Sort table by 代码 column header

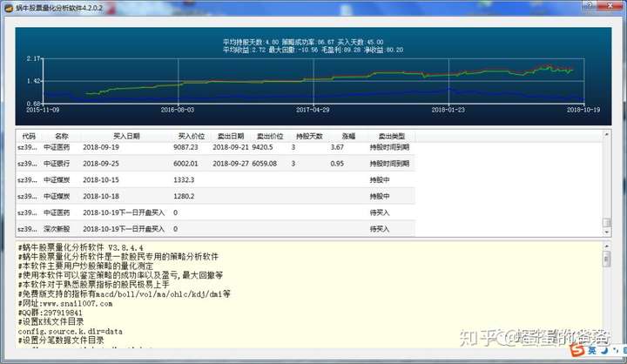29,136
